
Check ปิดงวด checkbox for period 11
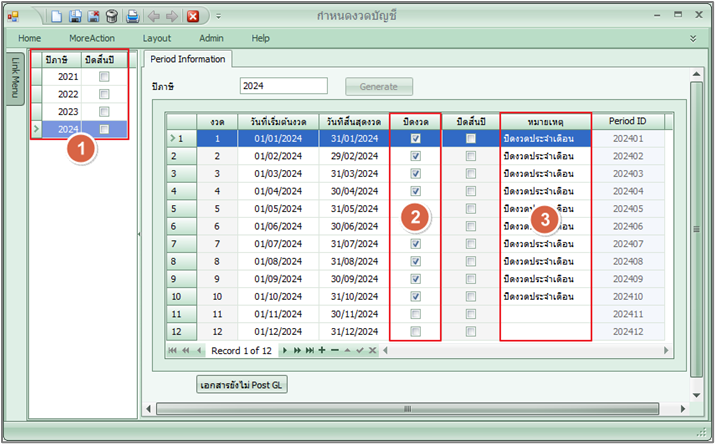pyautogui.click(x=415, y=314)
